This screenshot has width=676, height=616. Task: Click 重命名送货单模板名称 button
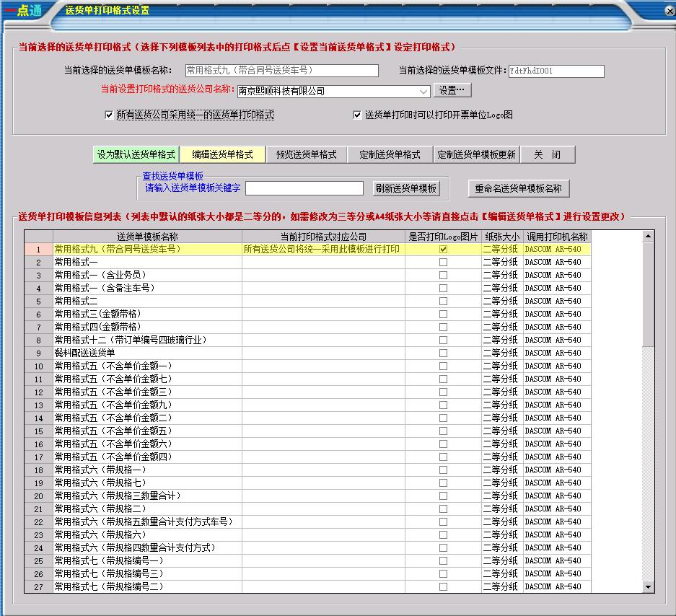518,188
